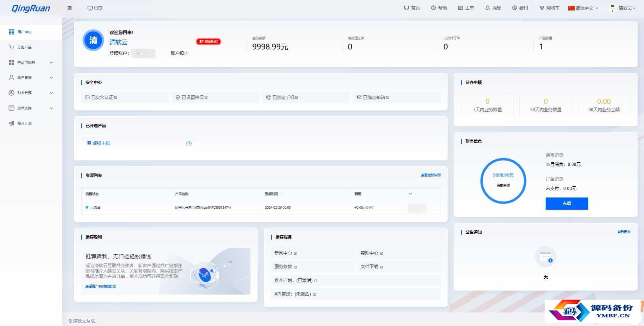Select 用户中心 in the sidebar
The image size is (644, 326).
click(31, 32)
